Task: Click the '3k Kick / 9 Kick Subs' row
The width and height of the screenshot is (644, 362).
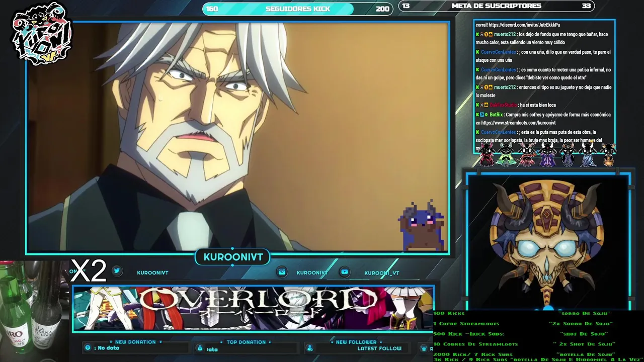Action: pos(538,359)
